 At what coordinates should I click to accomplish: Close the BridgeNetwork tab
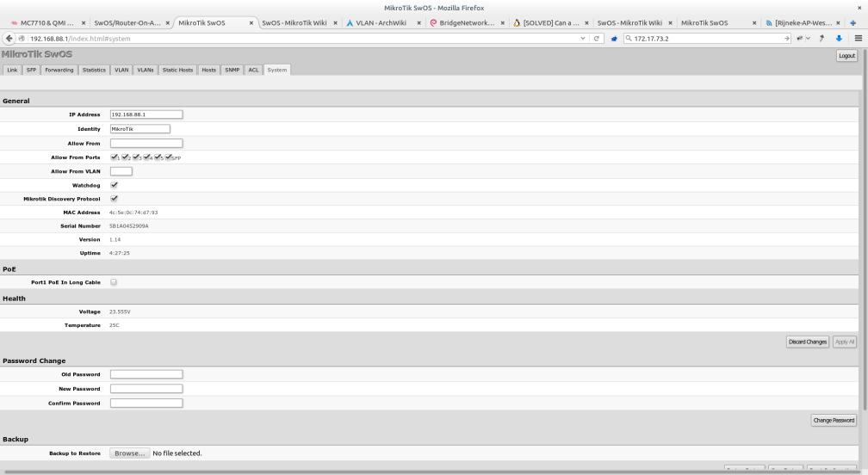click(503, 22)
